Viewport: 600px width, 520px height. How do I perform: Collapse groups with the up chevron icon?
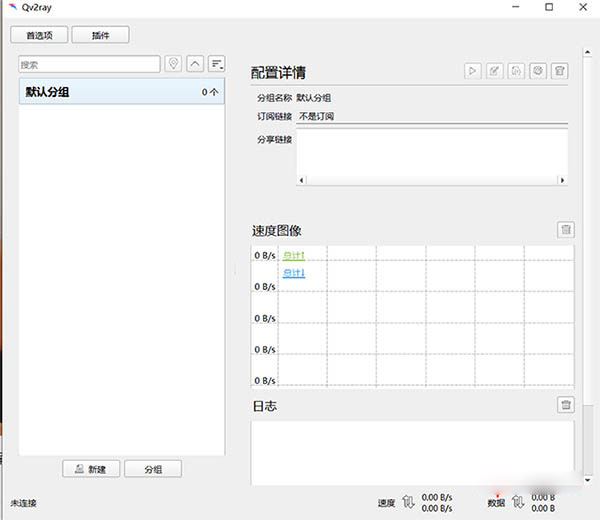tap(195, 64)
